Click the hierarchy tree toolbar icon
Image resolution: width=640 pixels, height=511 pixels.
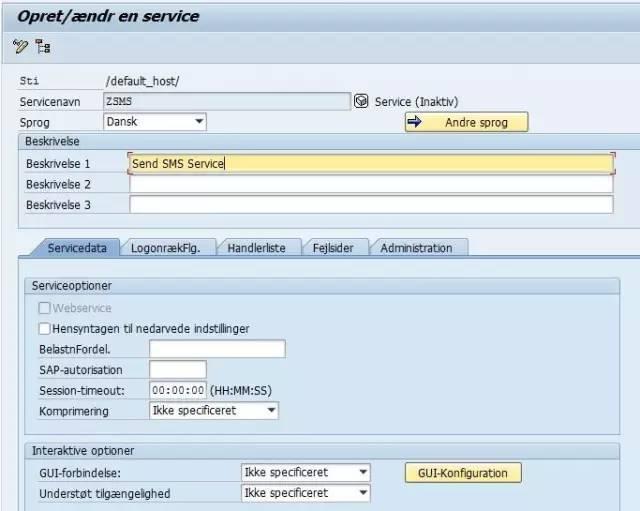tap(43, 47)
